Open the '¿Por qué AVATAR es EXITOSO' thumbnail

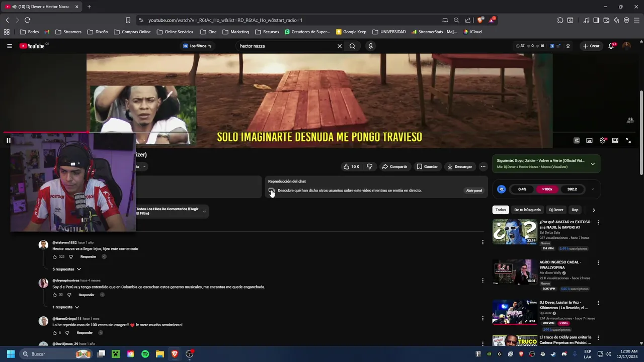(515, 232)
